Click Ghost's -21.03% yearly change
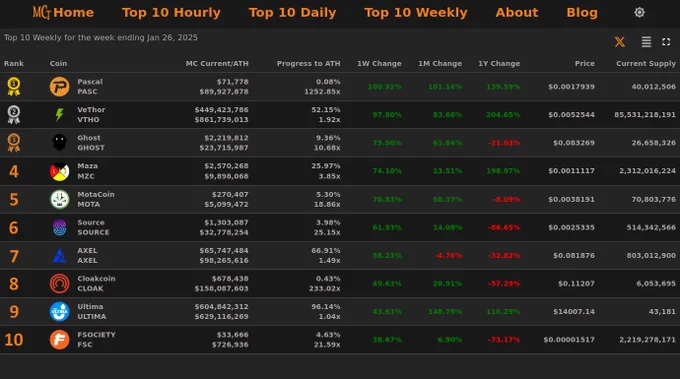680x379 pixels. 504,143
